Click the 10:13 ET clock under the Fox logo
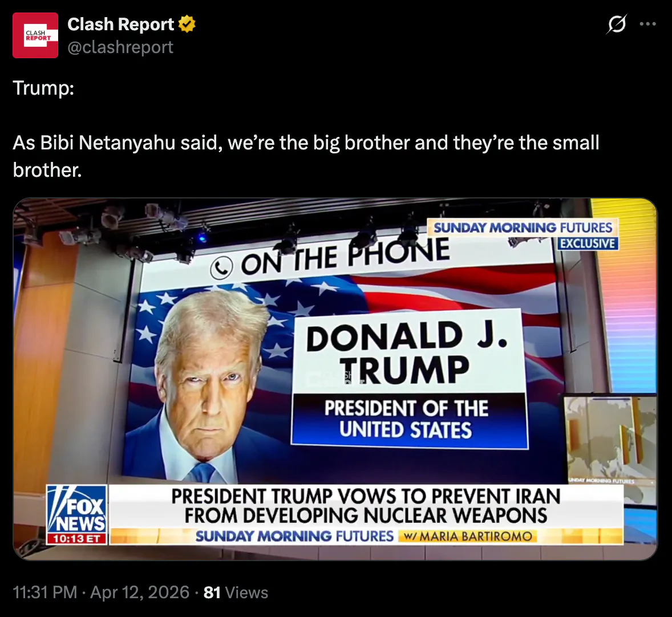 (76, 538)
